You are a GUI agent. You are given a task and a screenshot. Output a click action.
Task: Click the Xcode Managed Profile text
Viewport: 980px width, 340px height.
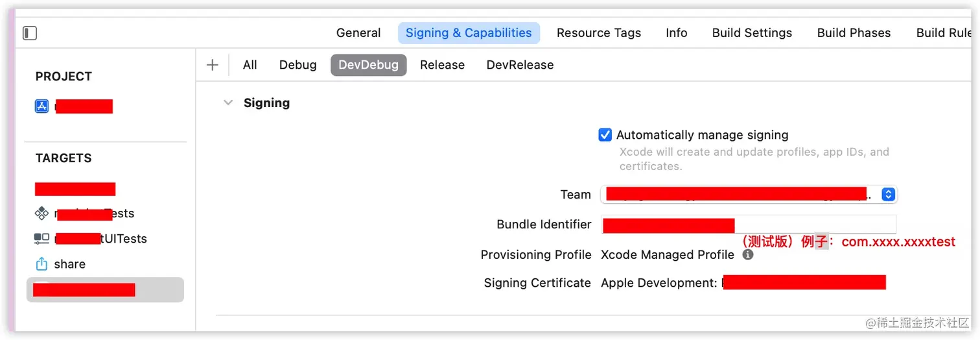point(668,255)
